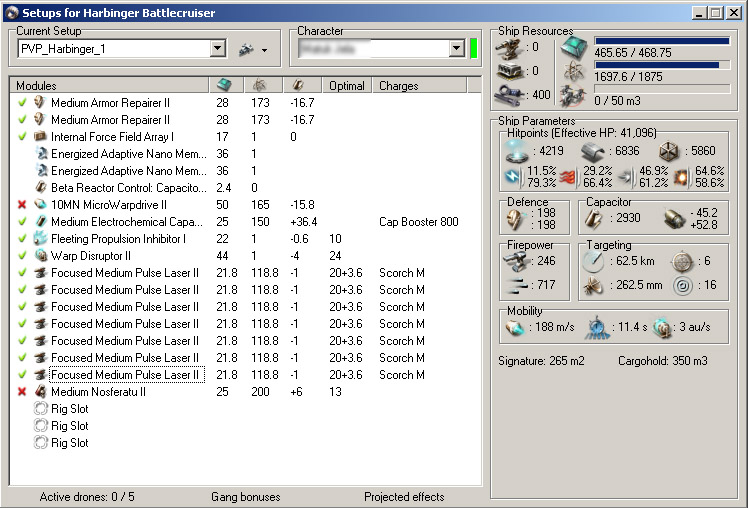Click the Firepower turret volley icon

point(516,261)
